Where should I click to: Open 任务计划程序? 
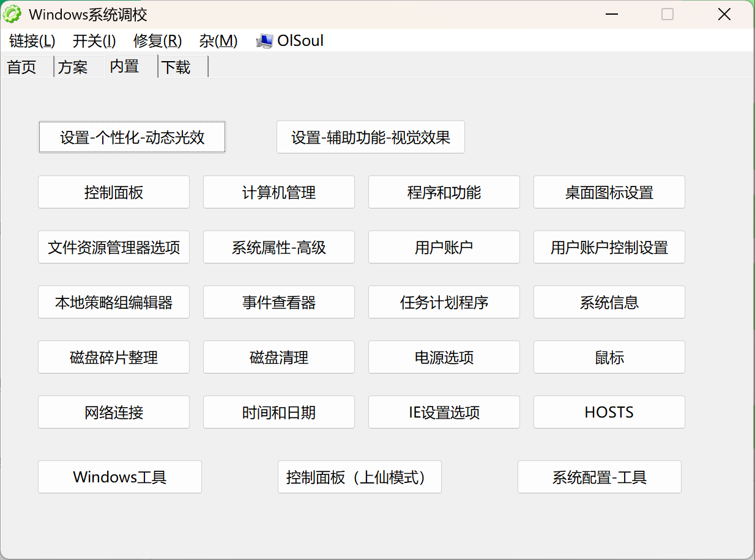[444, 302]
